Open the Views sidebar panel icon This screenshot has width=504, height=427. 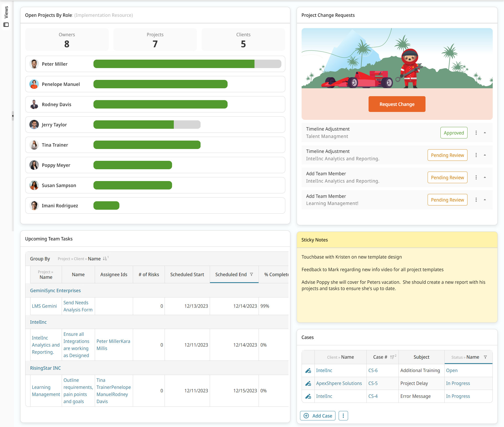[6, 25]
